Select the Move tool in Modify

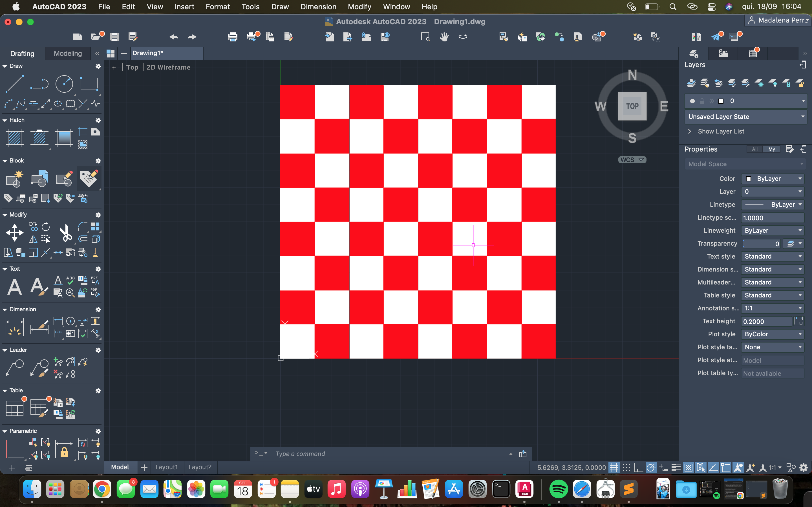click(x=14, y=232)
